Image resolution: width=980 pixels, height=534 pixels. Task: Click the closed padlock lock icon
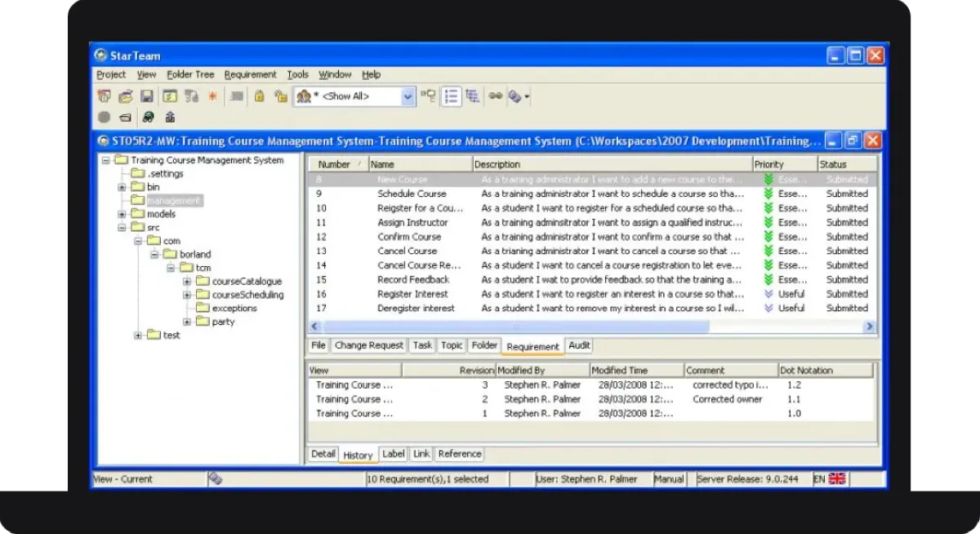(x=259, y=96)
